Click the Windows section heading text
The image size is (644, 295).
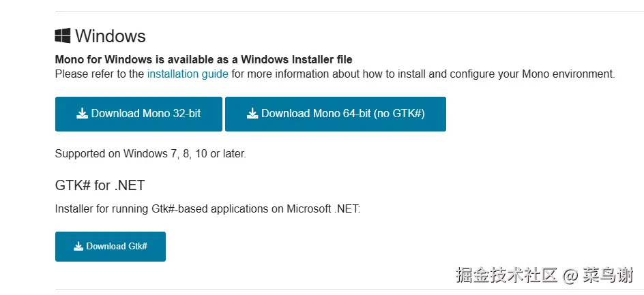pos(111,36)
